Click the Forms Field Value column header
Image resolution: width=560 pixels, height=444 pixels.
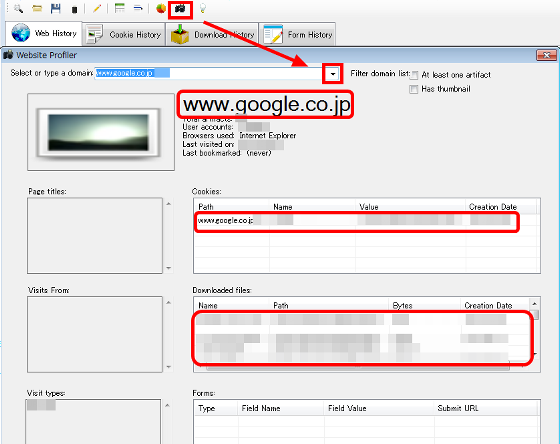(379, 408)
